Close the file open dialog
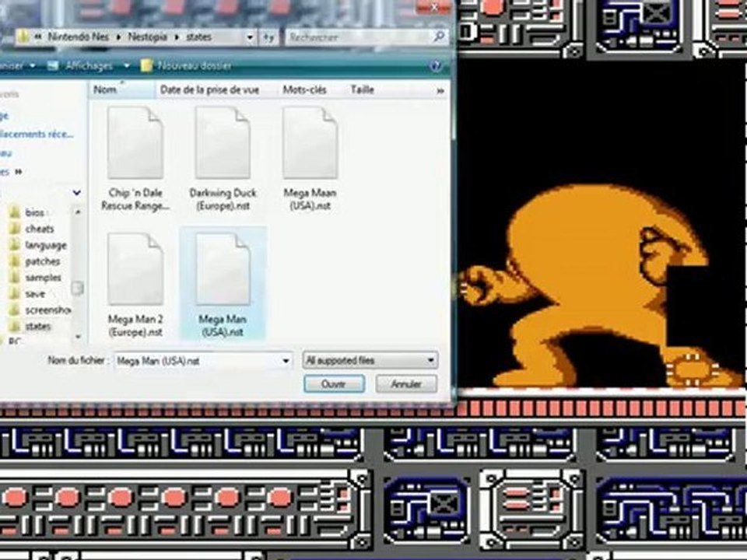747x560 pixels. (433, 7)
